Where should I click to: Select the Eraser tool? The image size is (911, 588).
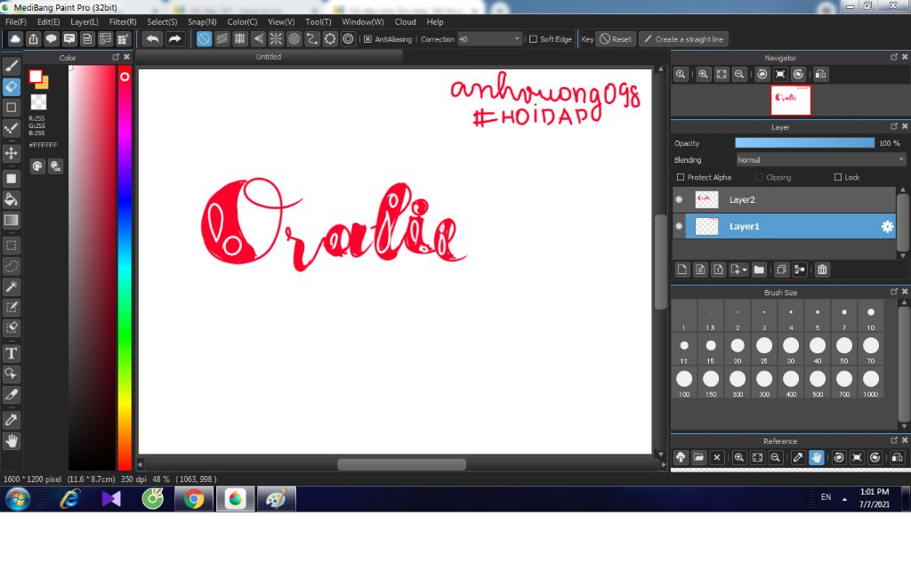pyautogui.click(x=11, y=86)
